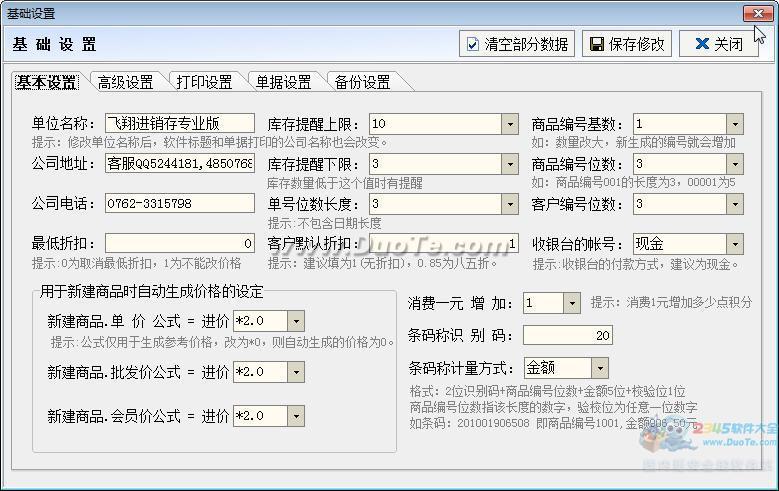Expand the 单号位数长度 dropdown
The image size is (779, 491).
(x=510, y=204)
